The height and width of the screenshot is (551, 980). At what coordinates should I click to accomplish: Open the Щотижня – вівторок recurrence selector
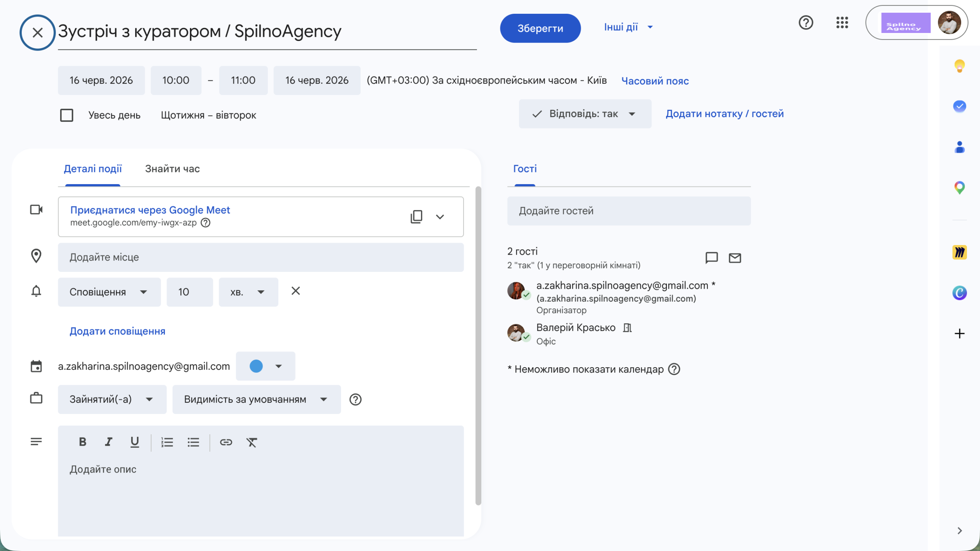coord(208,115)
